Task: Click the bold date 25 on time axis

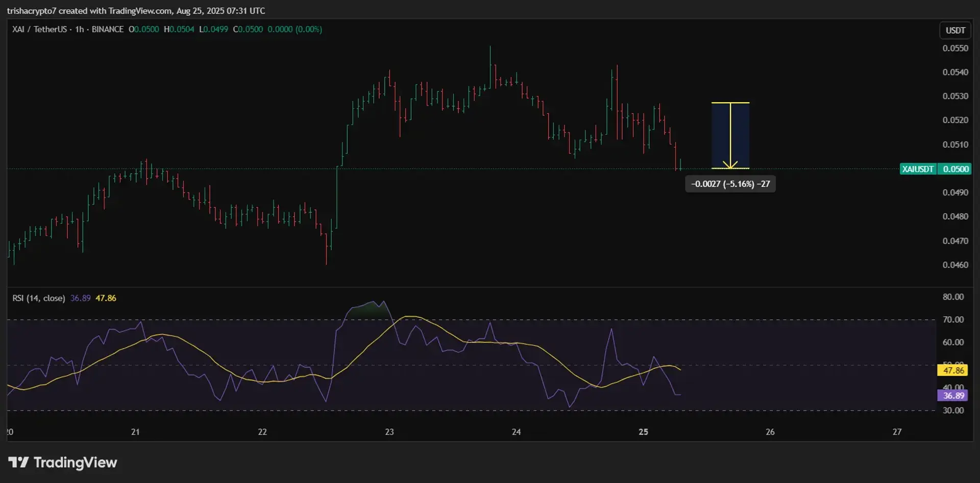Action: [643, 432]
